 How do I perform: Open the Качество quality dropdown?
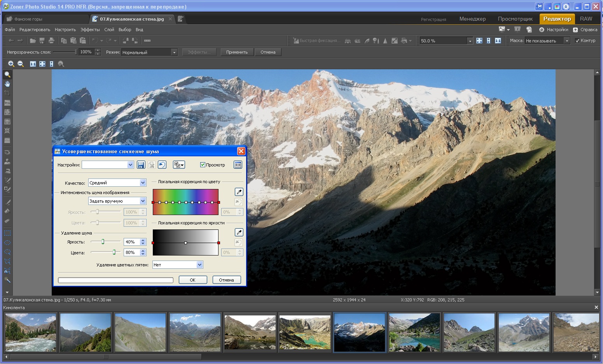[x=117, y=183]
